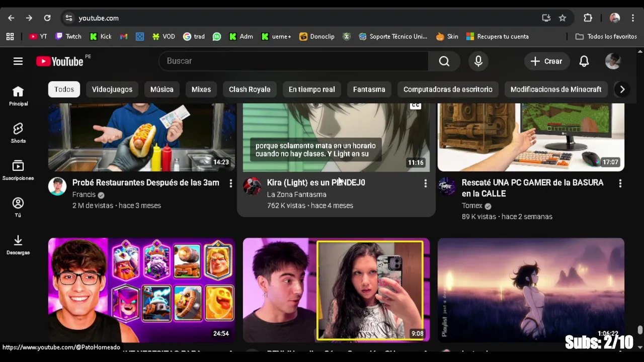This screenshot has height=362, width=644.
Task: Open options for Rescaté UNA PC GAMER video
Action: click(x=620, y=184)
